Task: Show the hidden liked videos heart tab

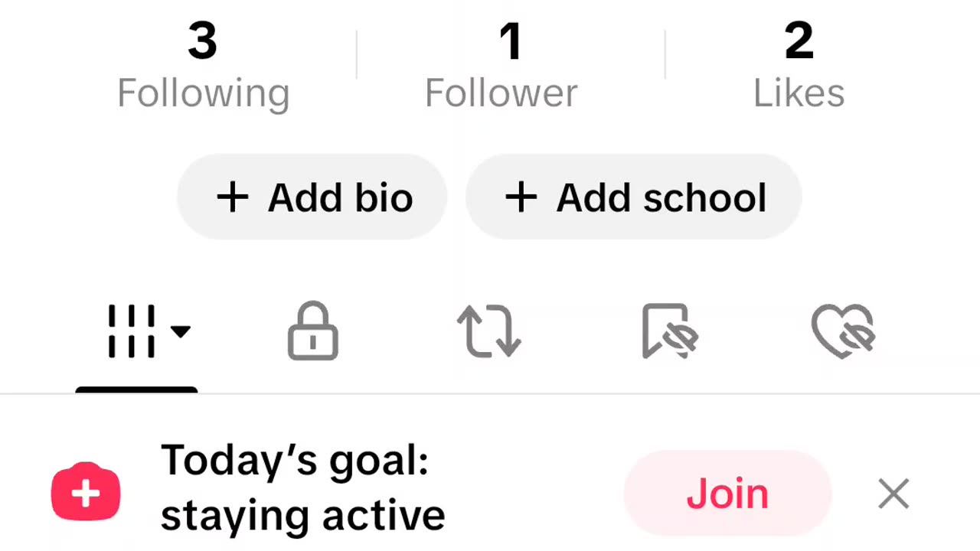Action: click(843, 331)
